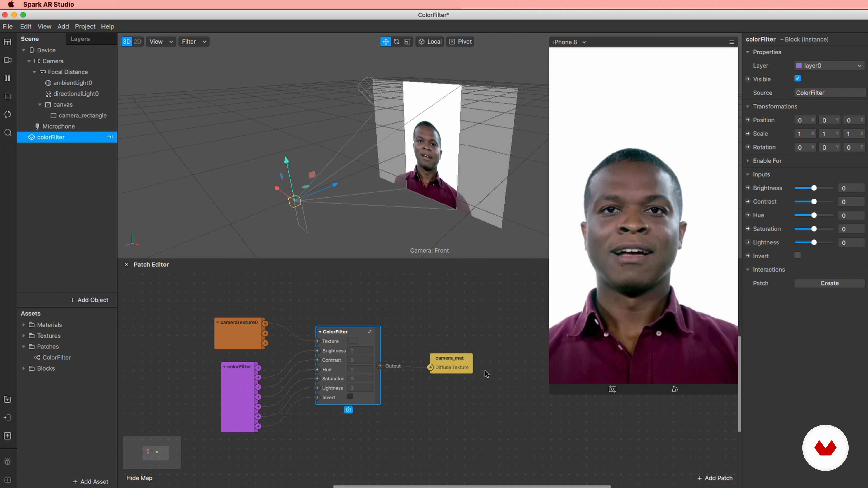The height and width of the screenshot is (488, 868).
Task: Click the arrow icon on colorFilter scene row
Action: click(109, 137)
